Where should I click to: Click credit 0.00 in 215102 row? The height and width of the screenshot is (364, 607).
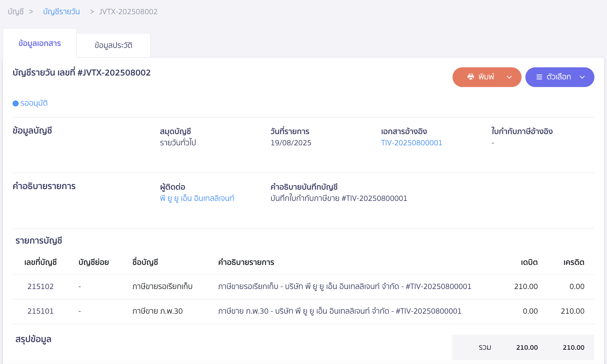[577, 287]
